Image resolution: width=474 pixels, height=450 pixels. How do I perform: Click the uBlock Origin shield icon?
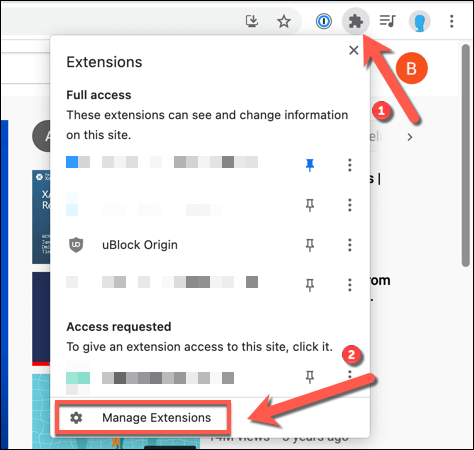76,245
